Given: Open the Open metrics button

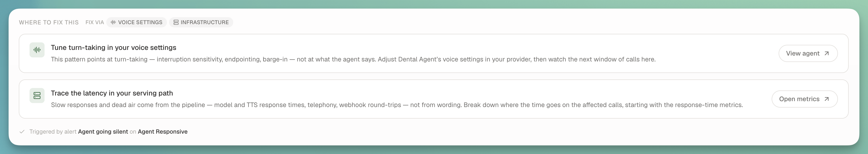Looking at the screenshot, I should pos(805,99).
